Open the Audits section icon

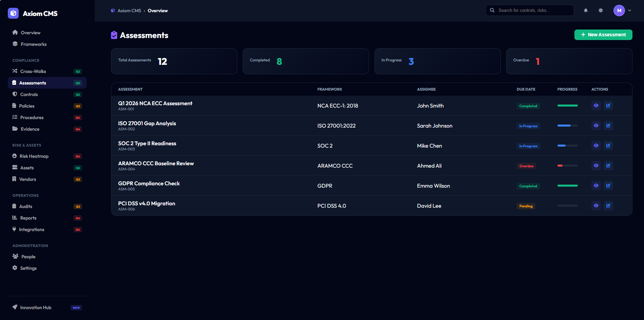pos(15,206)
